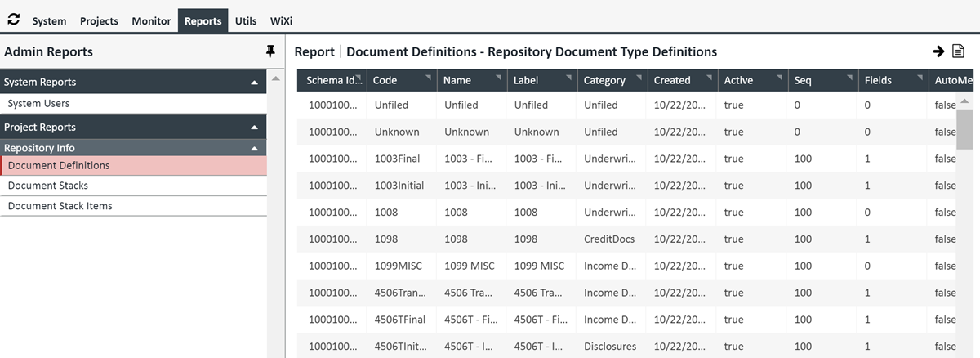The image size is (980, 358).
Task: Open the Name column filter arrow
Action: [498, 77]
